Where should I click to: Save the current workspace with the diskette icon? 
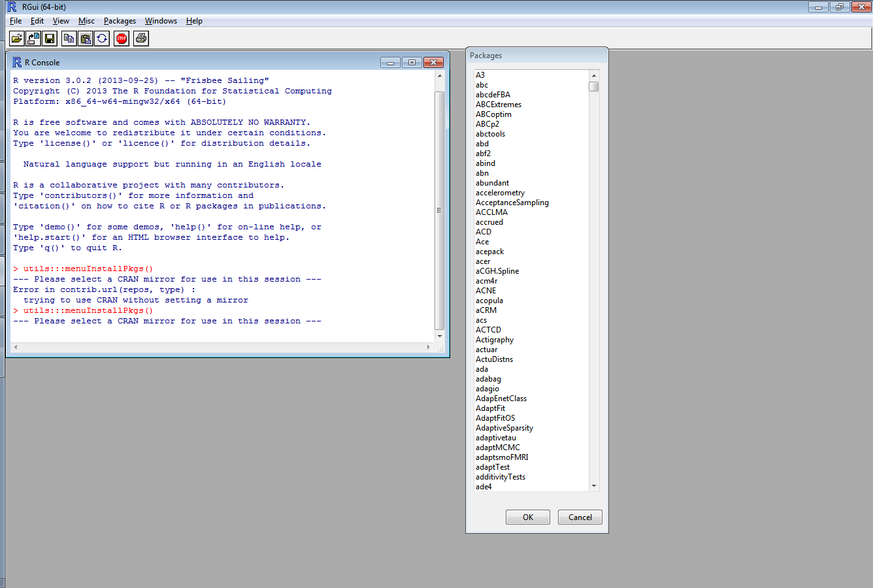click(x=49, y=38)
